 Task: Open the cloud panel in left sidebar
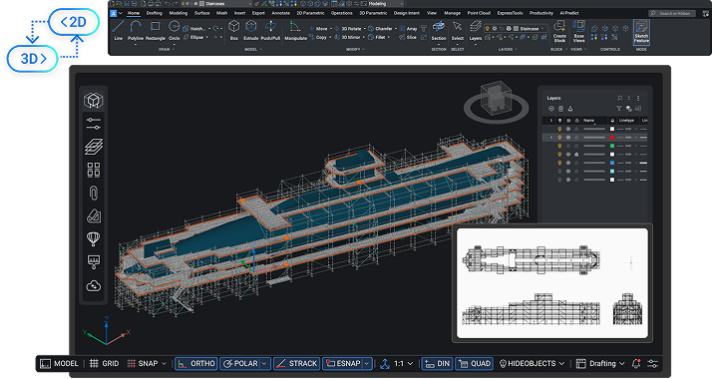(94, 285)
